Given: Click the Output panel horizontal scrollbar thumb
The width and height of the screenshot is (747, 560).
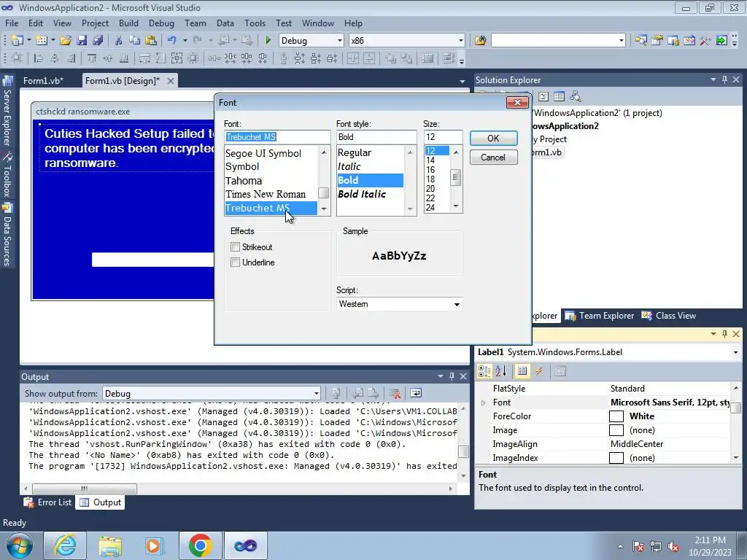Looking at the screenshot, I should (85, 489).
